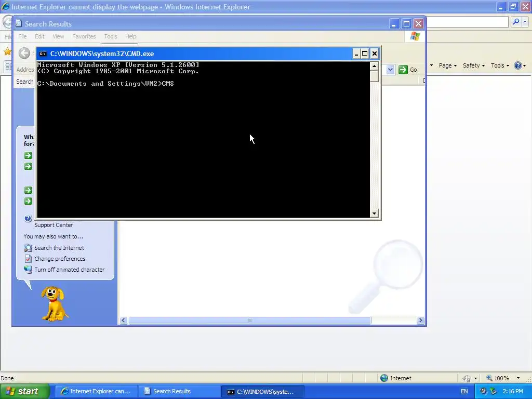The width and height of the screenshot is (532, 399).
Task: Click first green arrow in search pane
Action: [x=28, y=155]
